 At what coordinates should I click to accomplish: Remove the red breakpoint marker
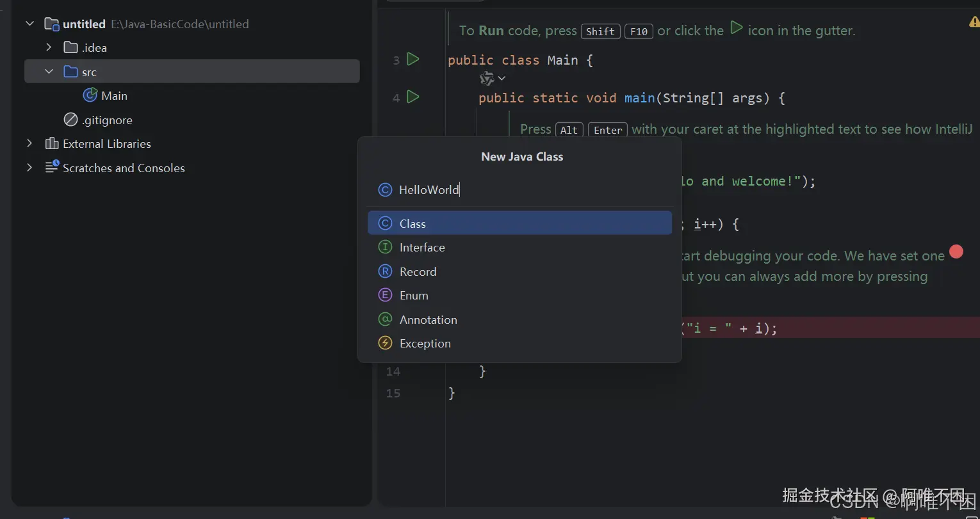click(956, 252)
